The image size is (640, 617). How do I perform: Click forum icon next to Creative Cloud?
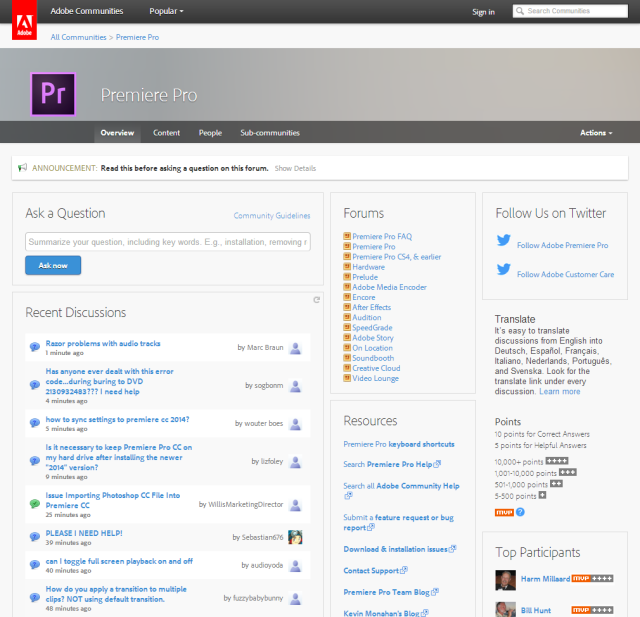347,368
